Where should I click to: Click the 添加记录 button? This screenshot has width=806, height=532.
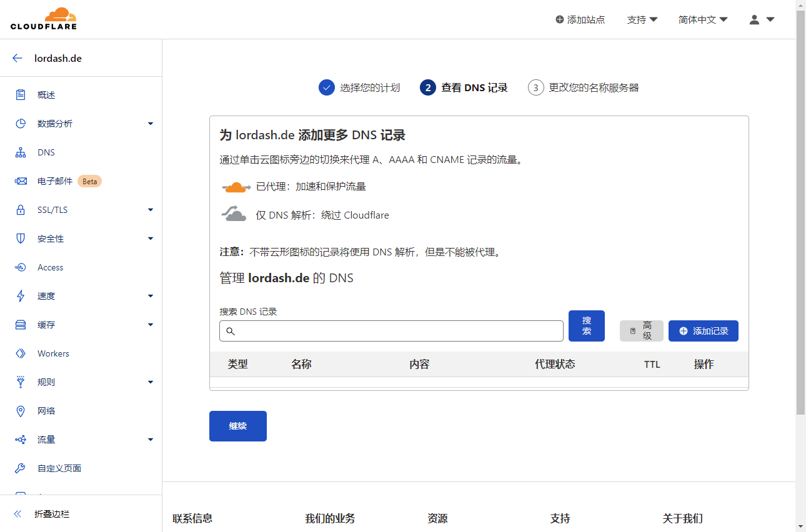tap(704, 331)
